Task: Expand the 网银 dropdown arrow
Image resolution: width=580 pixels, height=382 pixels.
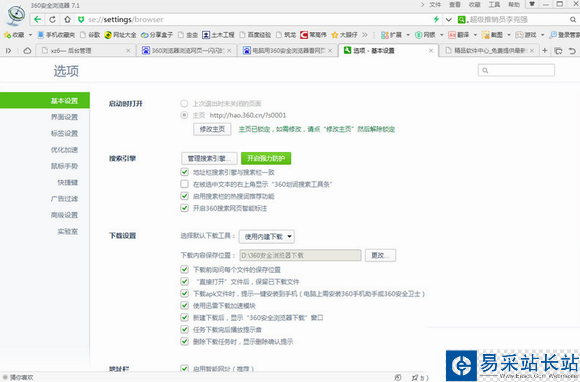Action: (x=441, y=35)
